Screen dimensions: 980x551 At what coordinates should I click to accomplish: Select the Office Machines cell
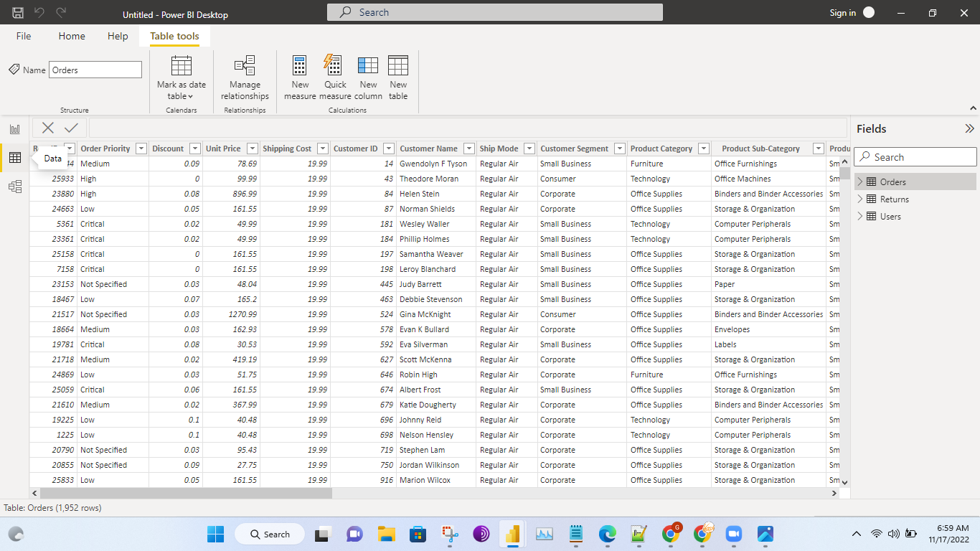coord(768,179)
